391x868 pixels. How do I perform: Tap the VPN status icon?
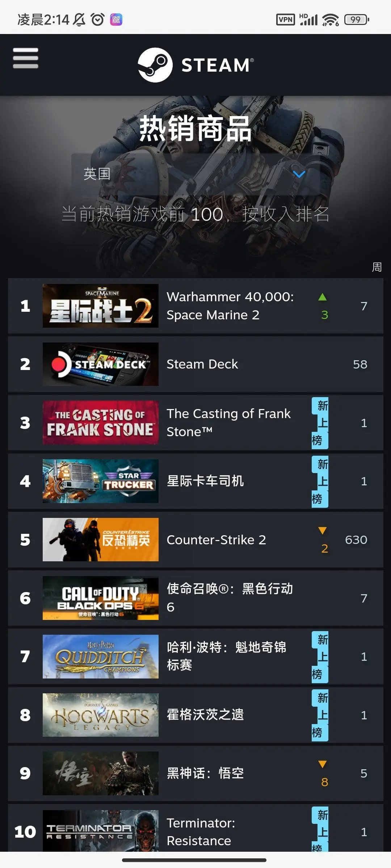pos(286,20)
